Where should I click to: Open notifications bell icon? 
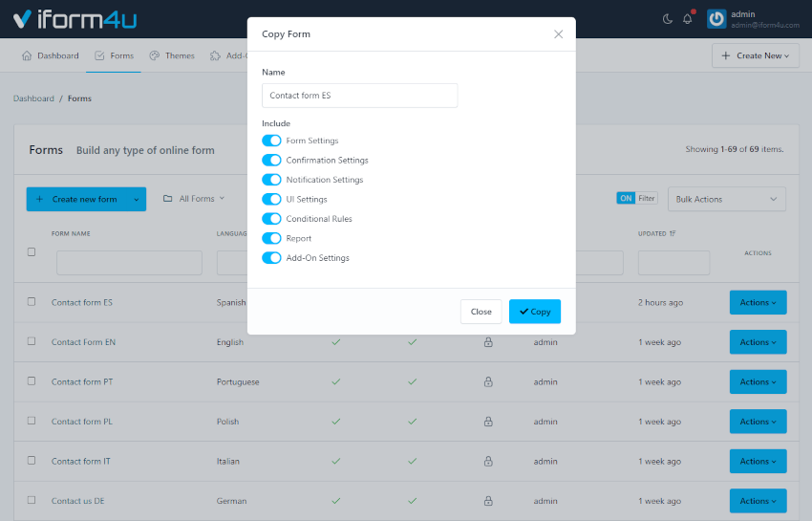687,19
